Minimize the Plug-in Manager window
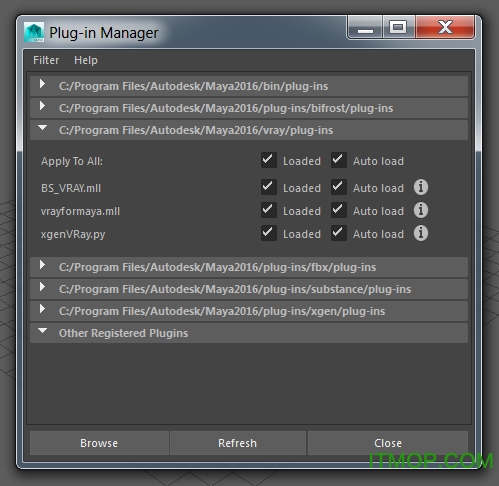The image size is (499, 486). tap(365, 27)
